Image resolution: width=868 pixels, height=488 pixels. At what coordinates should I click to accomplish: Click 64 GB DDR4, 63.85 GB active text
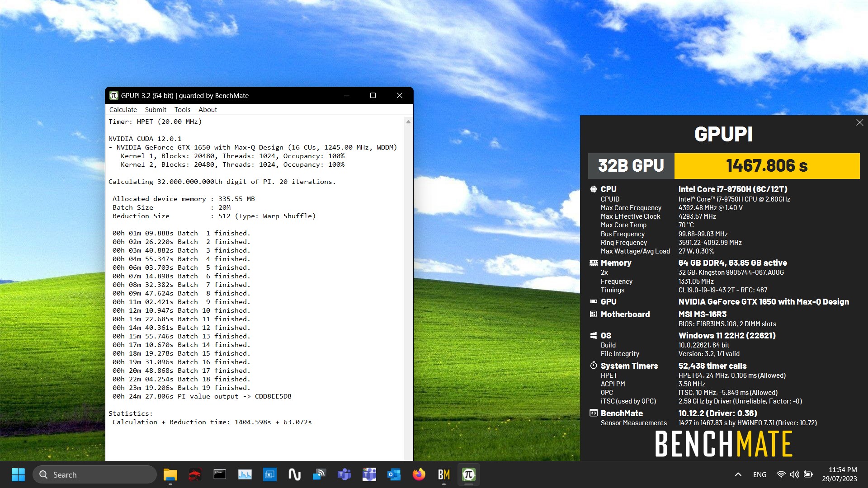[x=732, y=263]
